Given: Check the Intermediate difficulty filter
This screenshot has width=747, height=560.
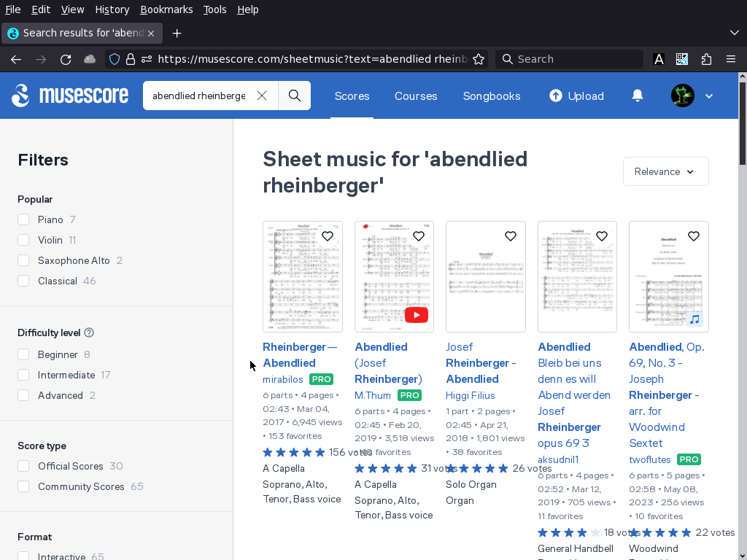Looking at the screenshot, I should click(23, 376).
